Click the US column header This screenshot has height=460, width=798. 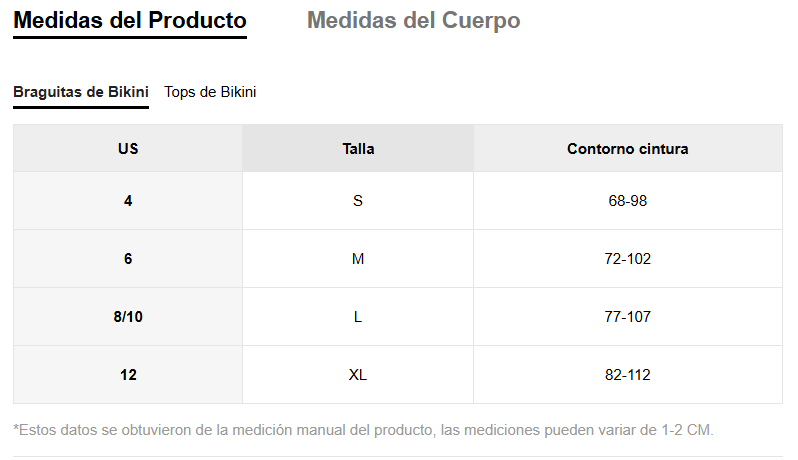(128, 149)
